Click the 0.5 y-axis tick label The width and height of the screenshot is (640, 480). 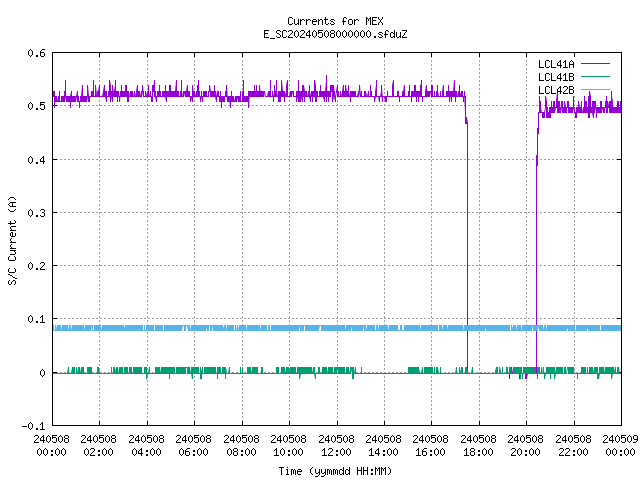coord(36,106)
